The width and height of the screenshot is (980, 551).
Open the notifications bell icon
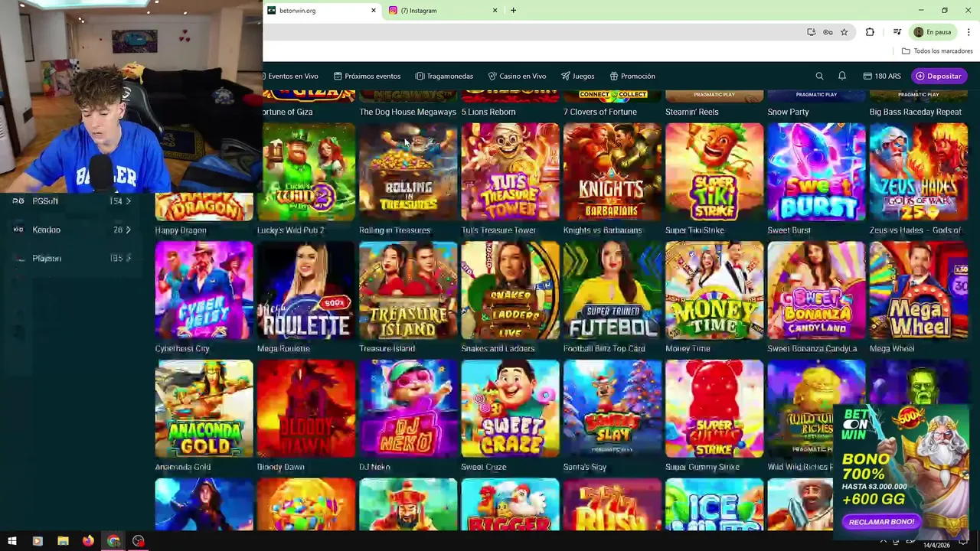(x=842, y=76)
